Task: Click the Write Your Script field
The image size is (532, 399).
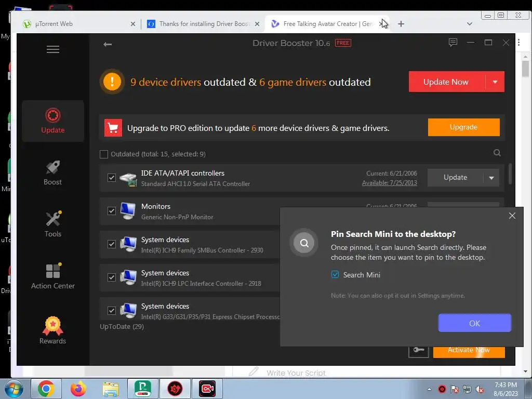Action: point(296,373)
